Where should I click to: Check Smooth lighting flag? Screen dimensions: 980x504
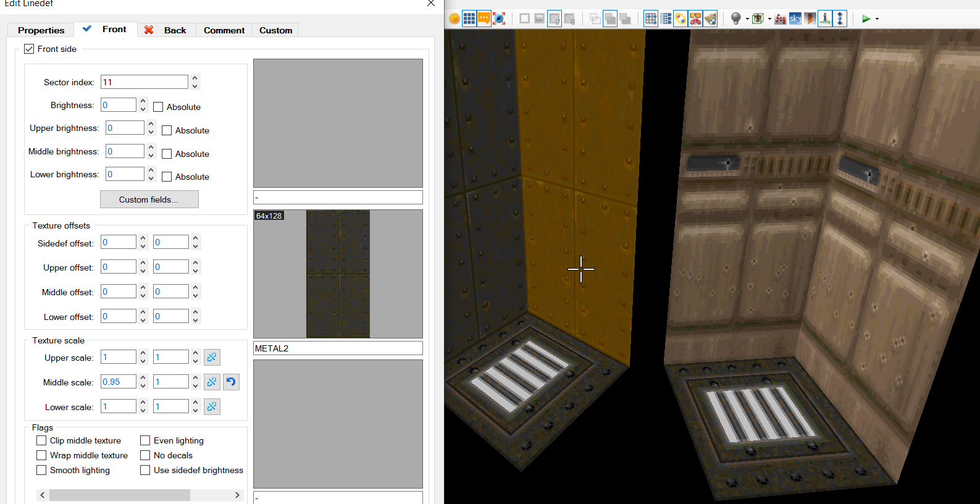pyautogui.click(x=41, y=470)
